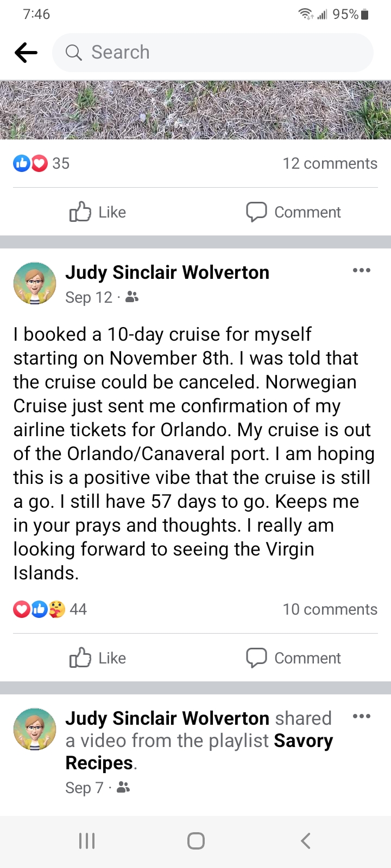This screenshot has height=868, width=391.
Task: Like the 10-day cruise post
Action: (98, 658)
